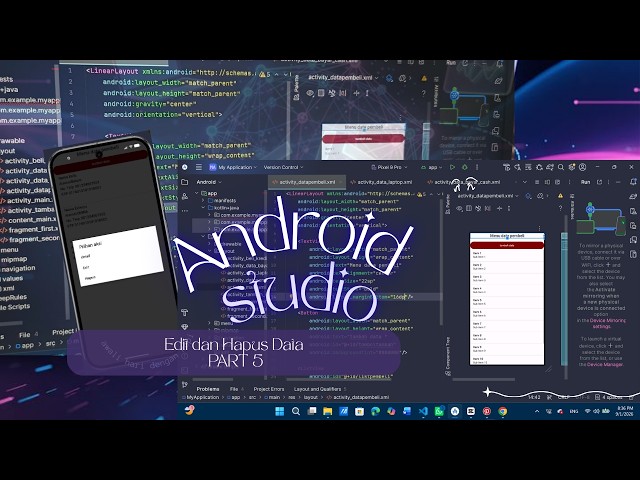Open Microsoft Edge from the taskbar
The image size is (640, 480).
coord(375,411)
